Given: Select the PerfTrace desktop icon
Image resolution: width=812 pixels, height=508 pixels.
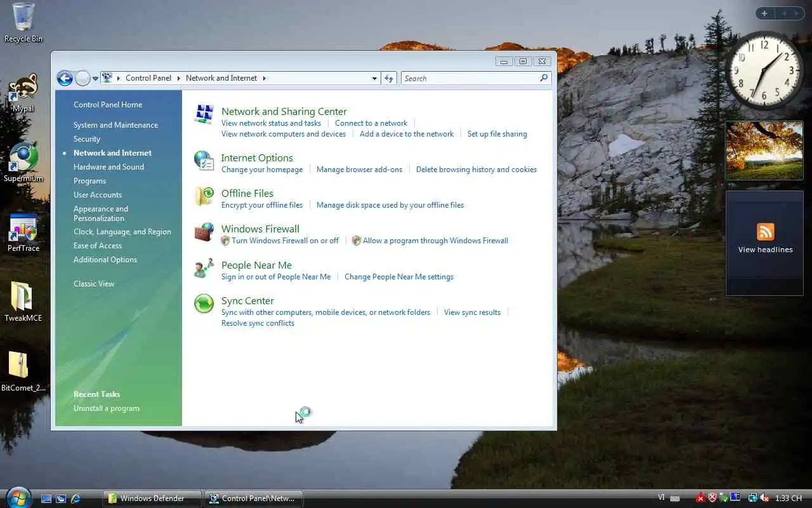Looking at the screenshot, I should [23, 232].
